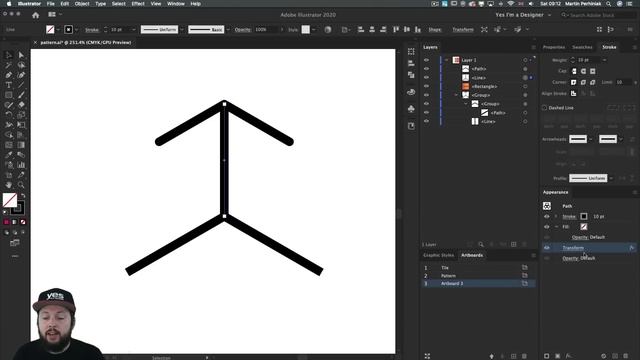640x360 pixels.
Task: Collapse the first Group sublayer
Action: pyautogui.click(x=456, y=95)
